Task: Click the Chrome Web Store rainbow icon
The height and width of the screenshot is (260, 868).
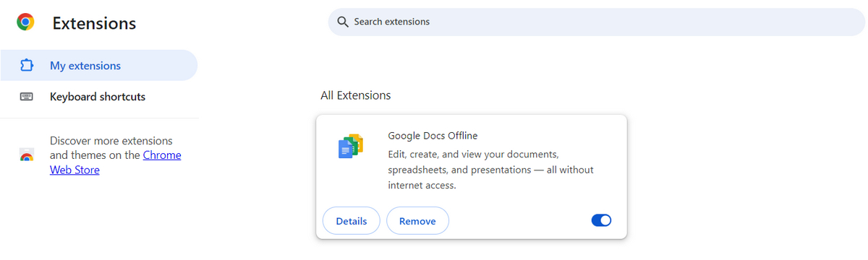Action: tap(27, 155)
